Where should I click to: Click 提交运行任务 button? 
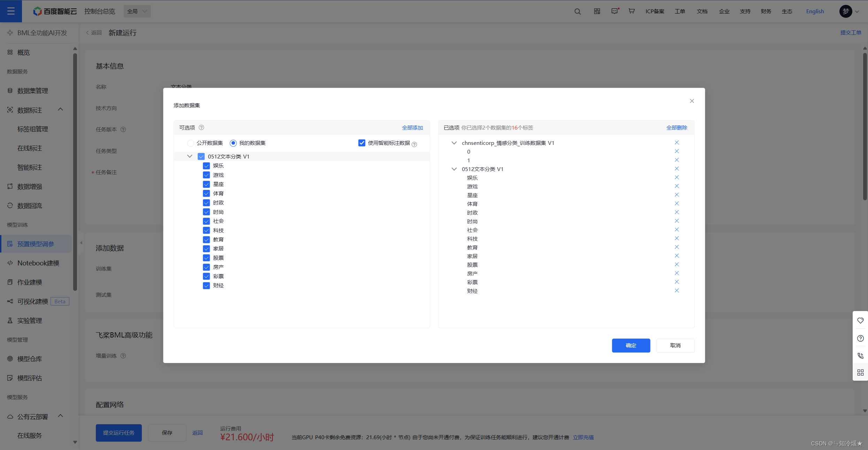[x=118, y=433]
